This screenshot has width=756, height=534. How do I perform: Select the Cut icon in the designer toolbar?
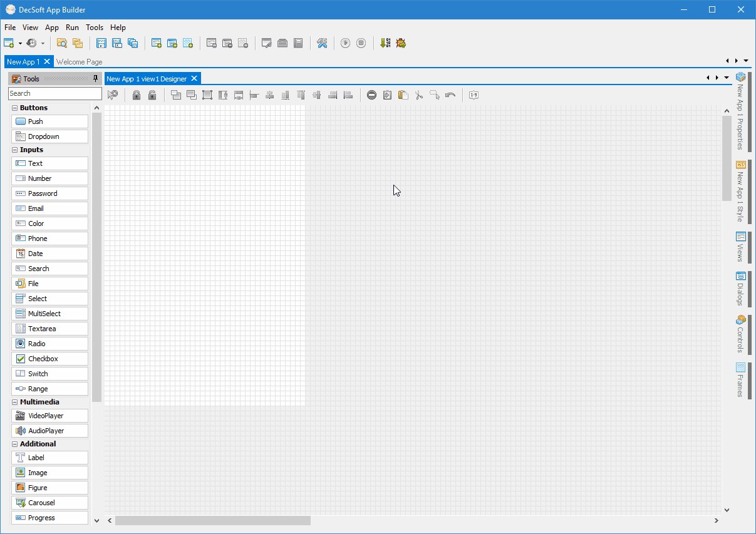tap(418, 95)
